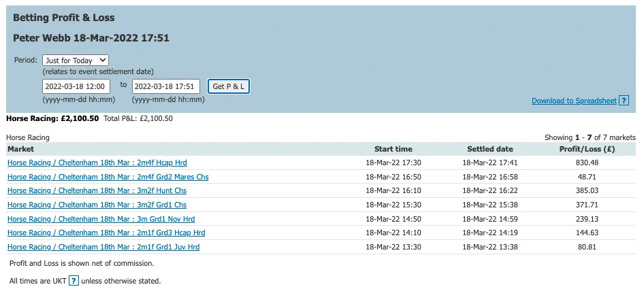Select the profit value 80.81

tap(587, 247)
